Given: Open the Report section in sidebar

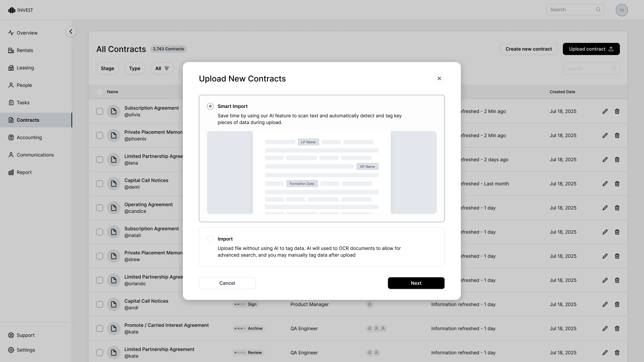Looking at the screenshot, I should (x=24, y=172).
